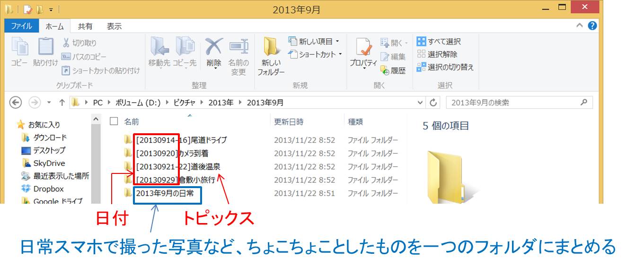Collapse the ribbon with the chevron
Viewport: 644px width, 267px height.
click(x=580, y=26)
